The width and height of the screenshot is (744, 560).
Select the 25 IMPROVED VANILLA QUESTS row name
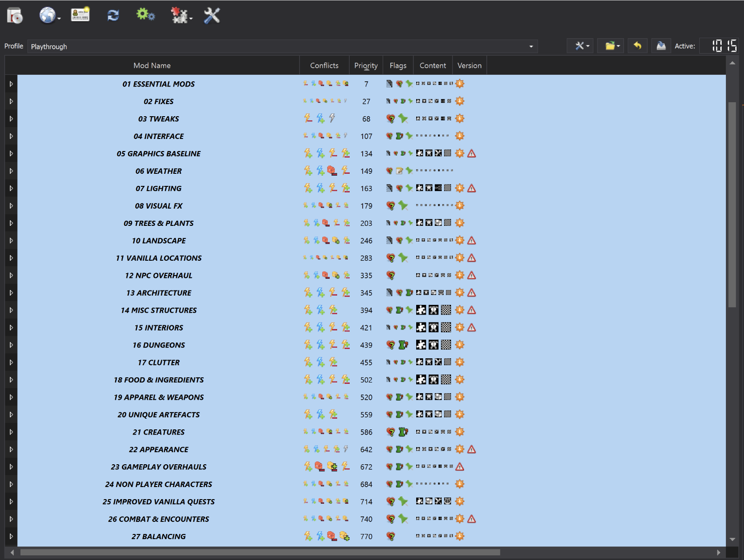[159, 502]
